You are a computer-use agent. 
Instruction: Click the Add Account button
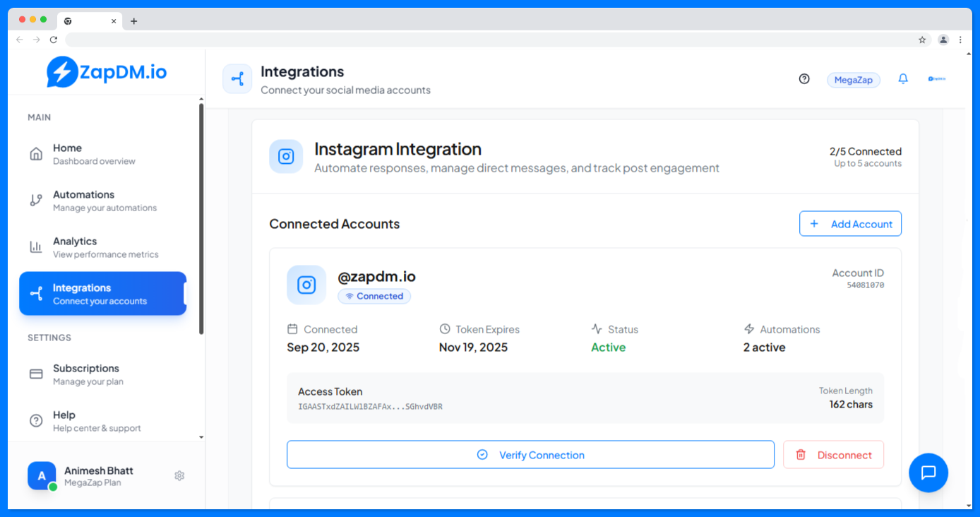click(850, 224)
